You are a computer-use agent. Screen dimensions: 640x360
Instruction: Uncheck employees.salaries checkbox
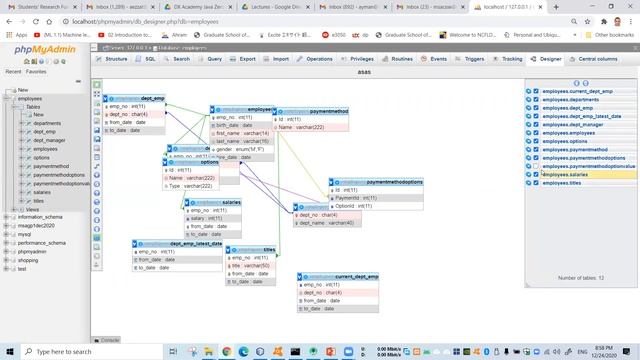[x=536, y=175]
